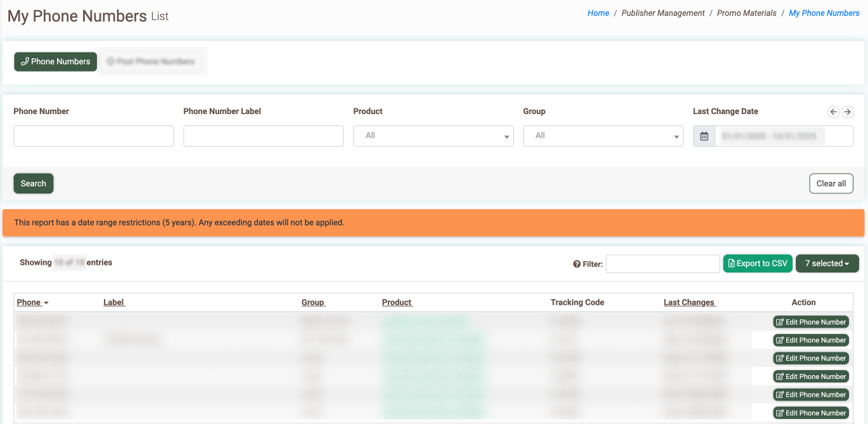Open the Product dropdown
Viewport: 868px width, 424px height.
[x=433, y=136]
